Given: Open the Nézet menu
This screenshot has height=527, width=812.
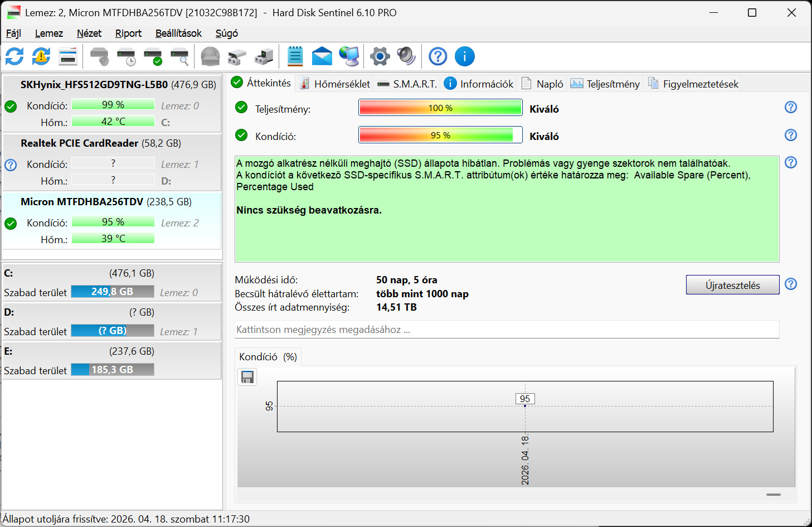Looking at the screenshot, I should [89, 33].
